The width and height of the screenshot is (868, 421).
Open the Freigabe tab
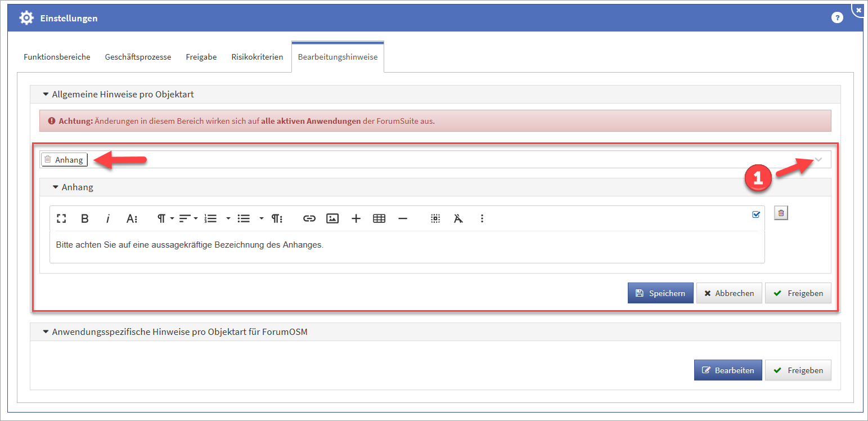[201, 57]
